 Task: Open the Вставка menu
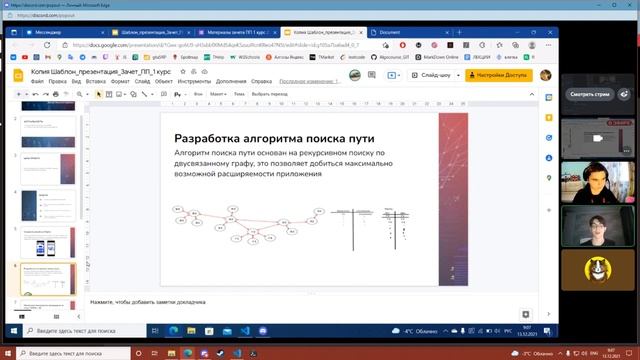pyautogui.click(x=96, y=82)
